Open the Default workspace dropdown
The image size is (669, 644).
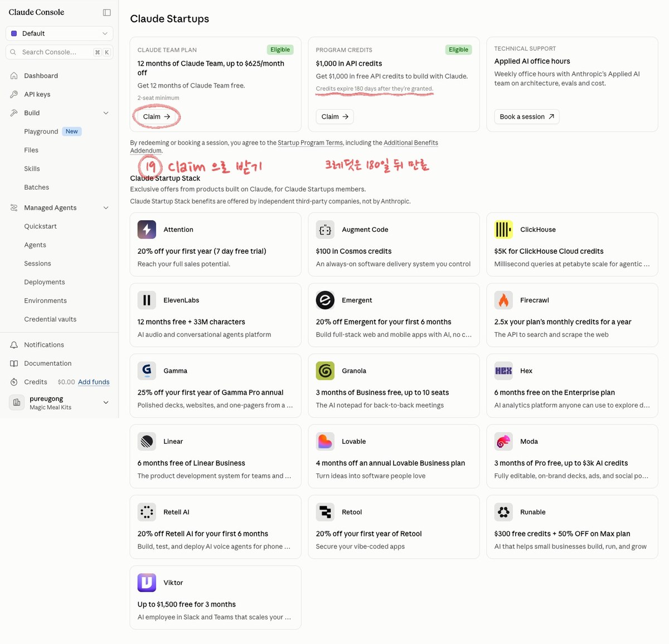point(59,33)
